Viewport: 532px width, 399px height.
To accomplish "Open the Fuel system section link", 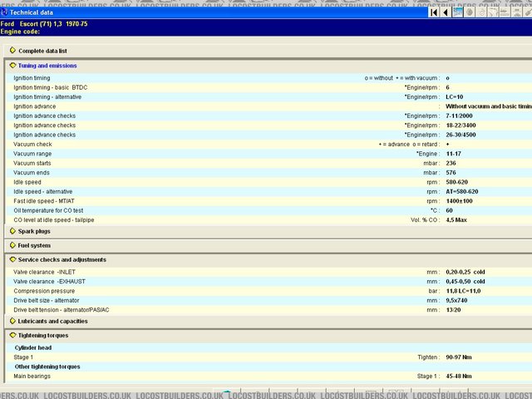I will [35, 245].
